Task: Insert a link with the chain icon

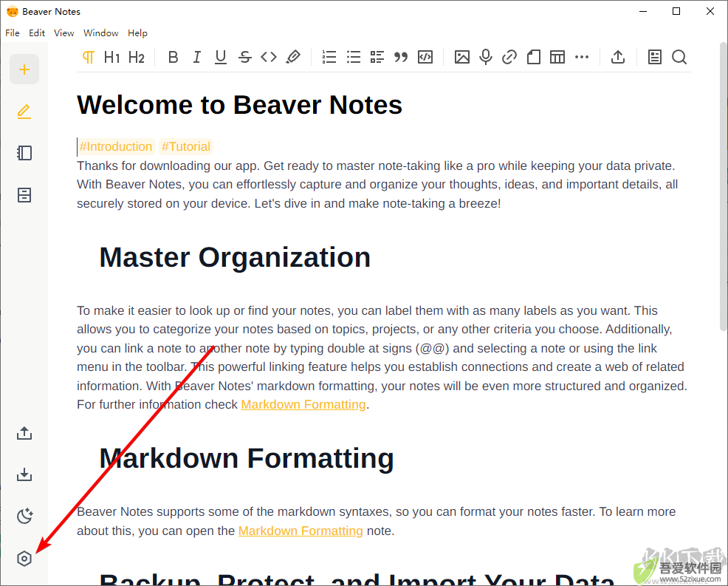Action: coord(509,57)
